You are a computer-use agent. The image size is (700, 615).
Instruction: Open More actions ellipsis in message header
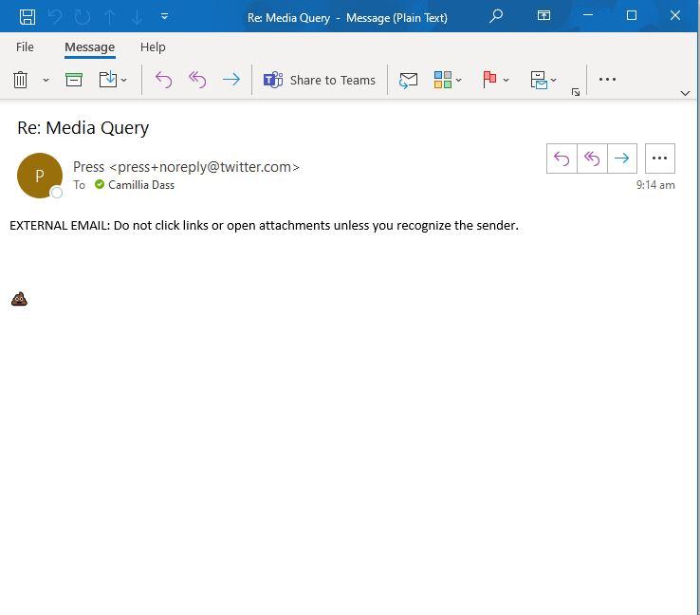click(660, 158)
